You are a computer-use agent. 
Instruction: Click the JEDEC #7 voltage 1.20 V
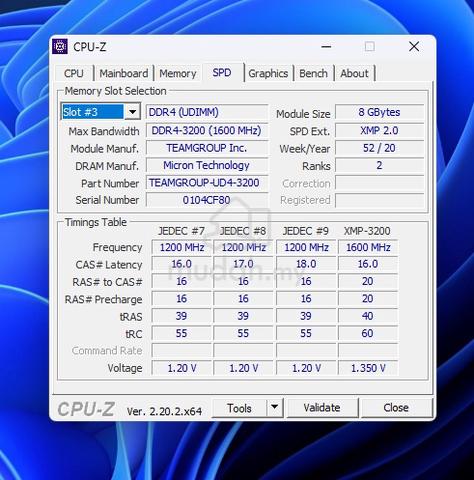click(182, 368)
